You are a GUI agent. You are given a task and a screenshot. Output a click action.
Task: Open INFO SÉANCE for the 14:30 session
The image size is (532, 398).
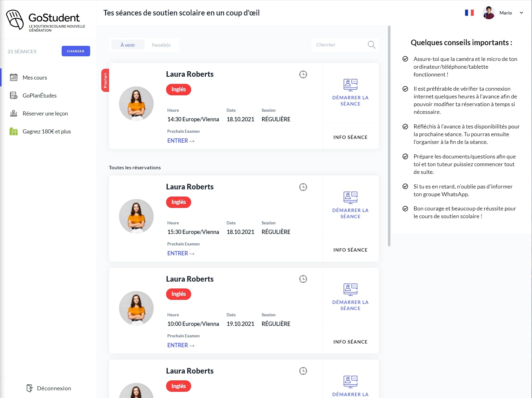click(350, 137)
